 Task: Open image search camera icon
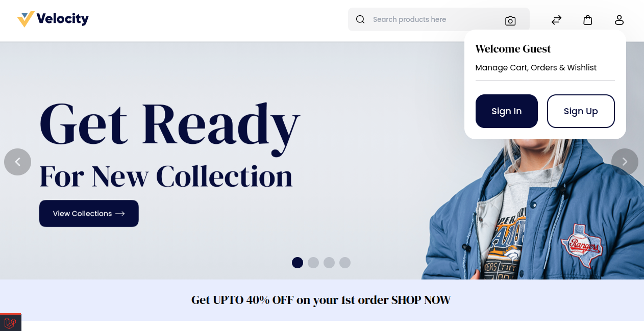click(510, 21)
